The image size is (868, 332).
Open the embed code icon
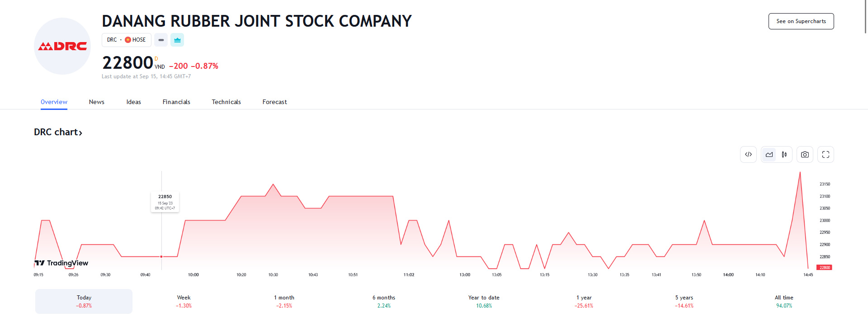[x=748, y=155]
